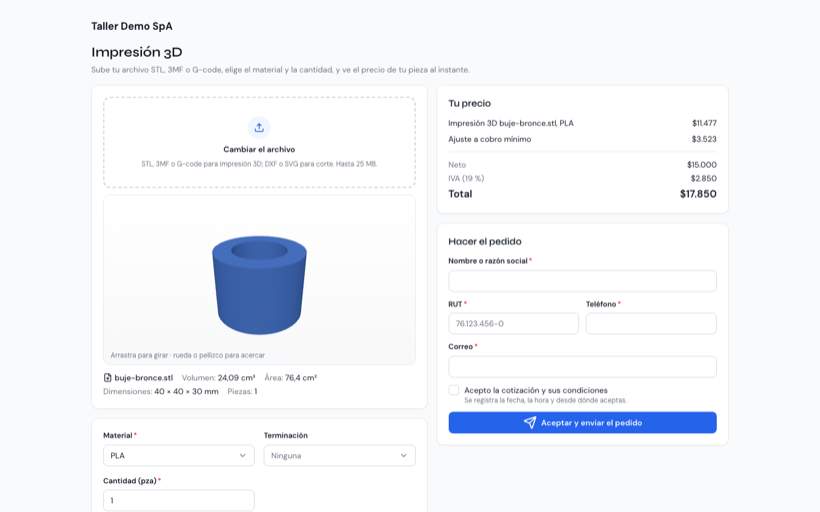Click 'Impresión 3D buje-bronce.stl, PLA' line item
820x512 pixels.
coord(511,123)
